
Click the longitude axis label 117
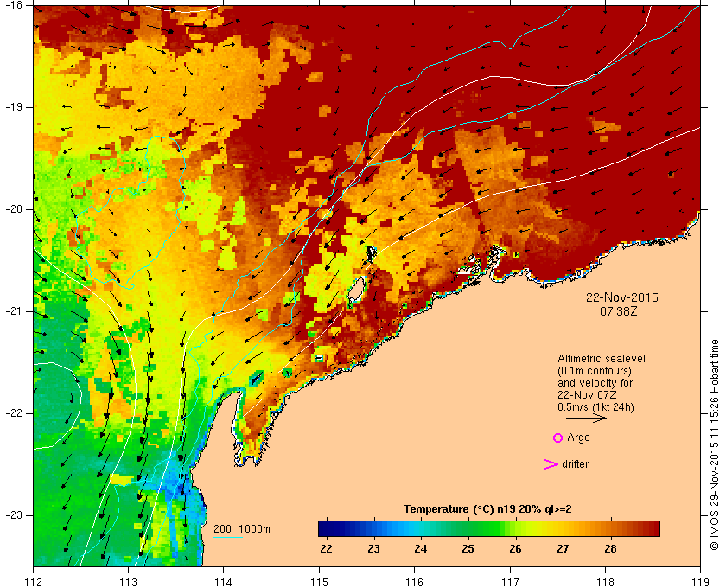[510, 581]
